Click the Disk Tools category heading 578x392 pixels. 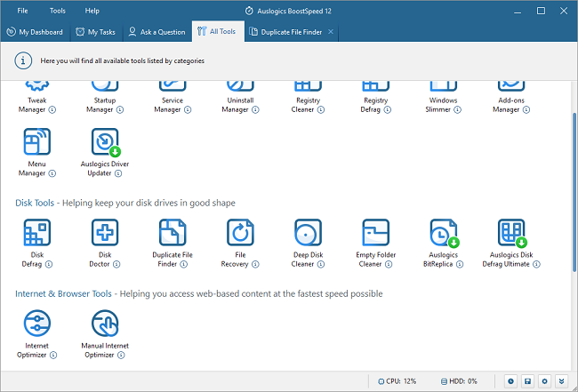[x=35, y=203]
